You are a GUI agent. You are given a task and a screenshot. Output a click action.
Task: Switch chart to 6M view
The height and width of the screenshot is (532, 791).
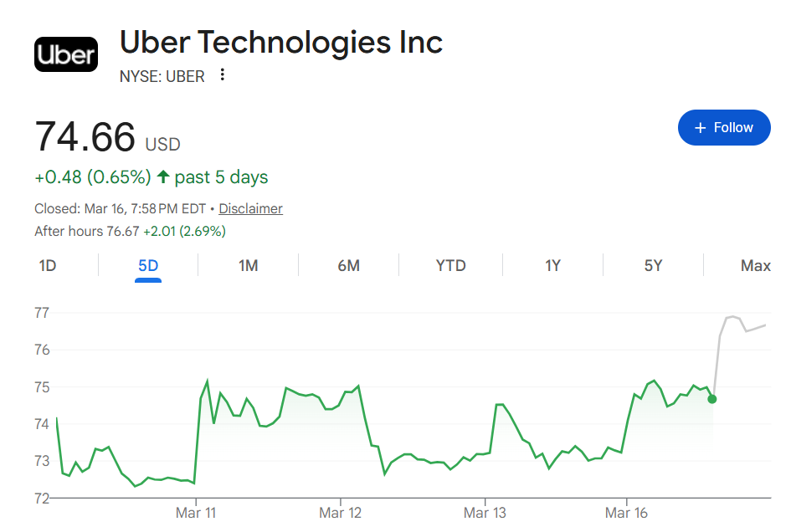click(349, 266)
